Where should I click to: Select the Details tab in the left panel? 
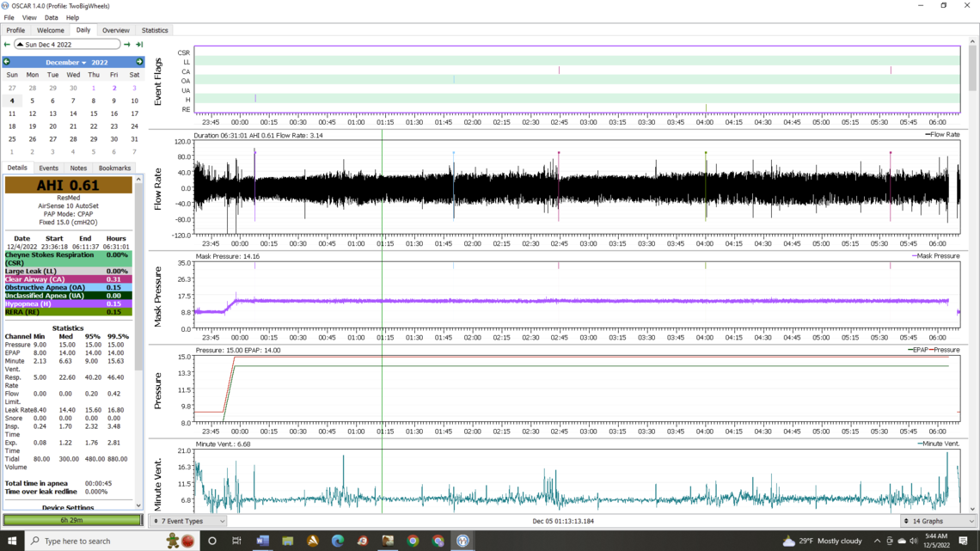coord(17,168)
